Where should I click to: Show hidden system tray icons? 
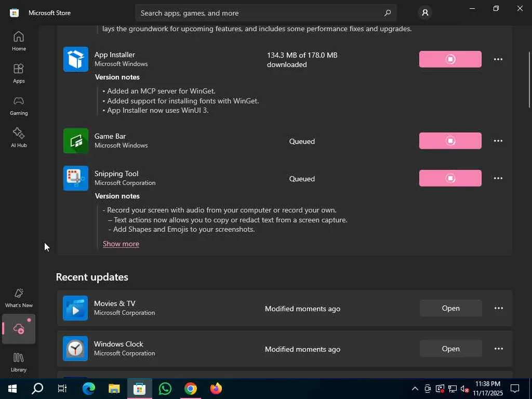(x=415, y=389)
